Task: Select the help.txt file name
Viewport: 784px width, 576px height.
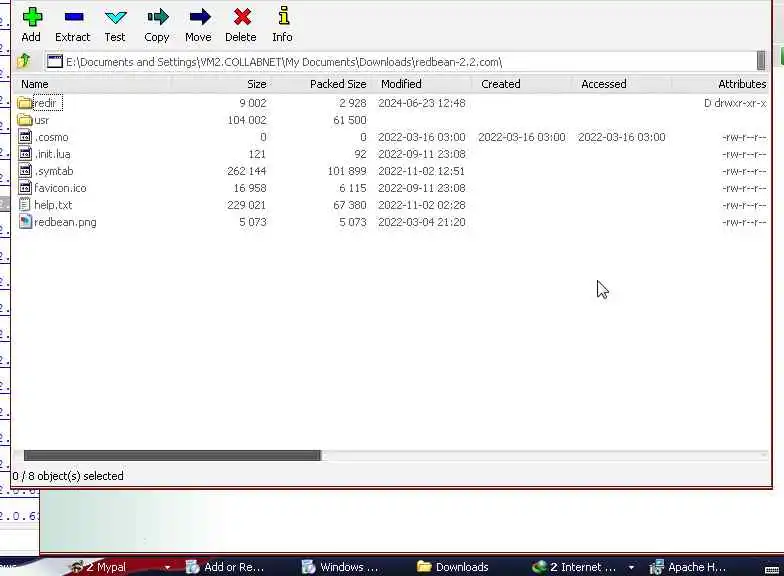Action: [53, 205]
